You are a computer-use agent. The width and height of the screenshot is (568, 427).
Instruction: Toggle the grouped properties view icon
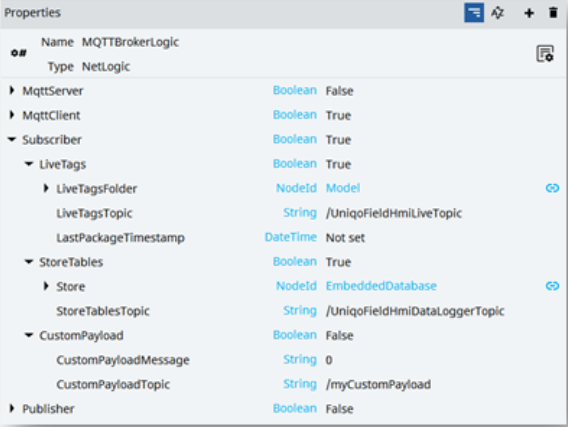tap(474, 13)
